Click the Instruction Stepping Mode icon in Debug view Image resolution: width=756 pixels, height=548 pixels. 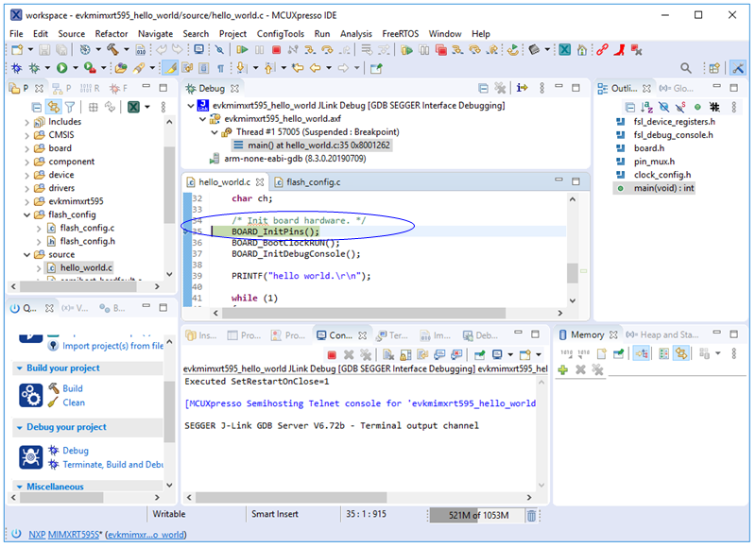pyautogui.click(x=522, y=88)
